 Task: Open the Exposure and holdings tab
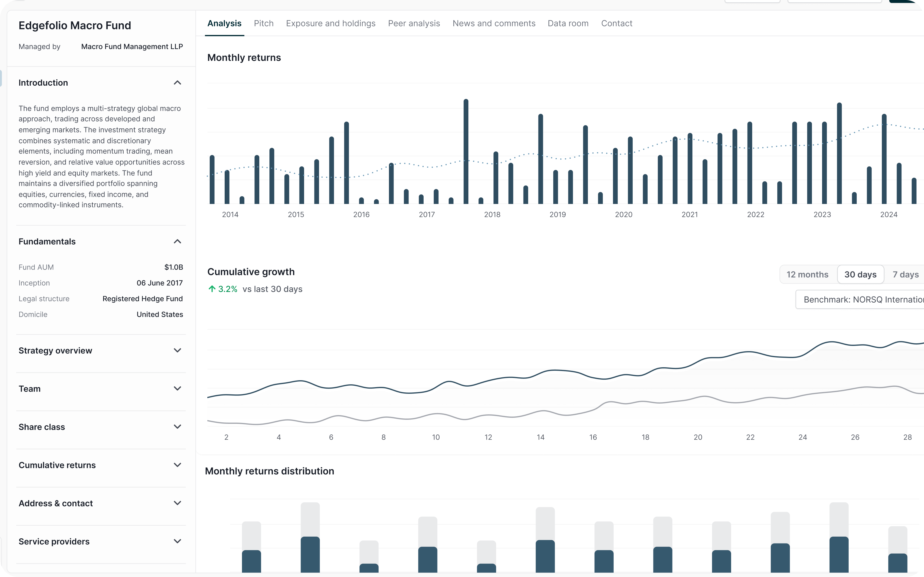click(331, 23)
